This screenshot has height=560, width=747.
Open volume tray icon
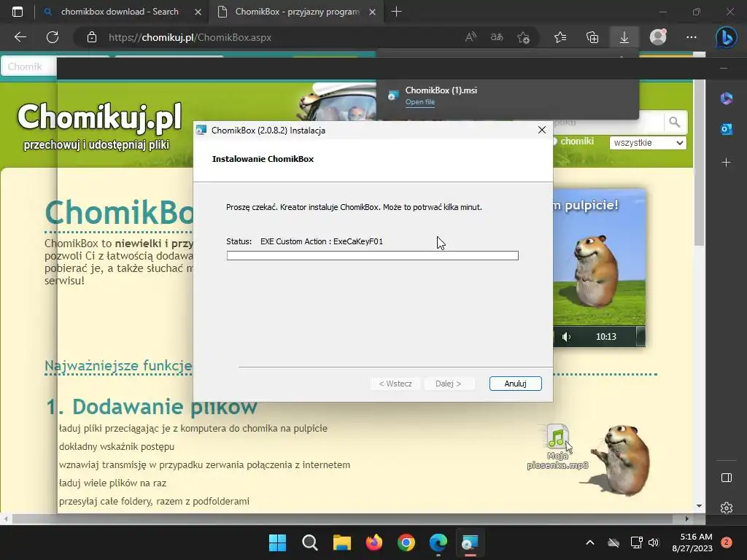[x=654, y=542]
